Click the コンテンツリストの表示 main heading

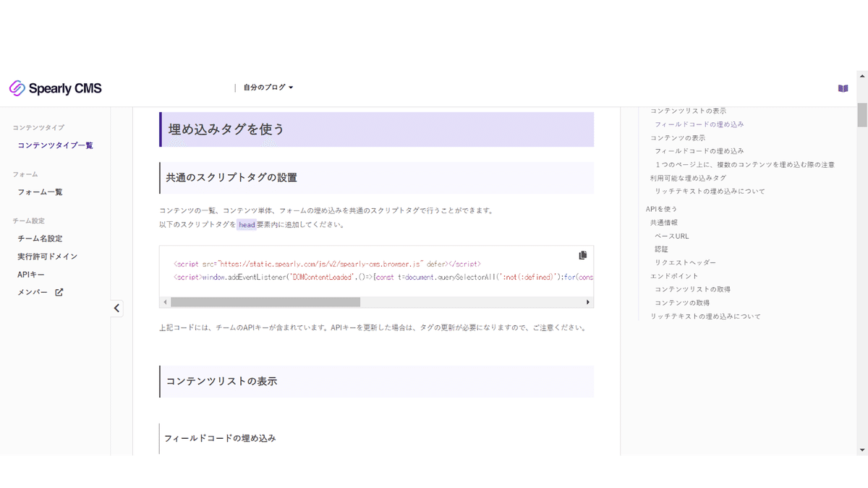click(221, 381)
